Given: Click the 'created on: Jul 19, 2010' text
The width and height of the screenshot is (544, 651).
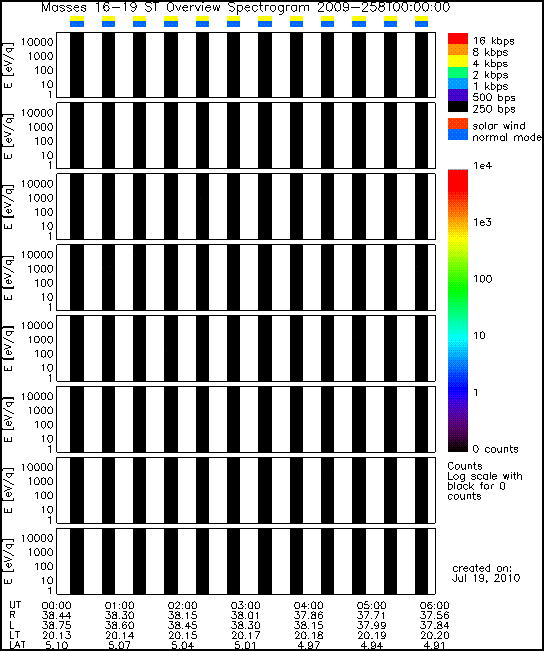Looking at the screenshot, I should (485, 573).
